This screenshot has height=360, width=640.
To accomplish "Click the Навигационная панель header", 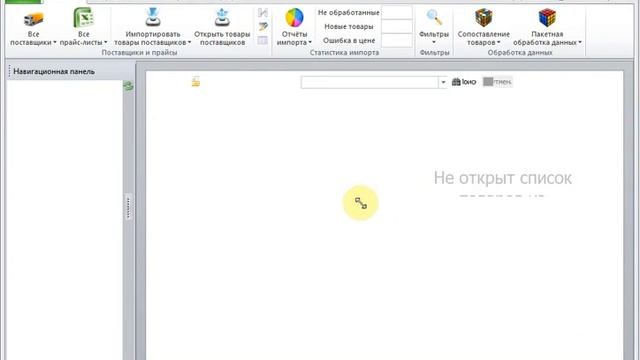I will [x=54, y=71].
